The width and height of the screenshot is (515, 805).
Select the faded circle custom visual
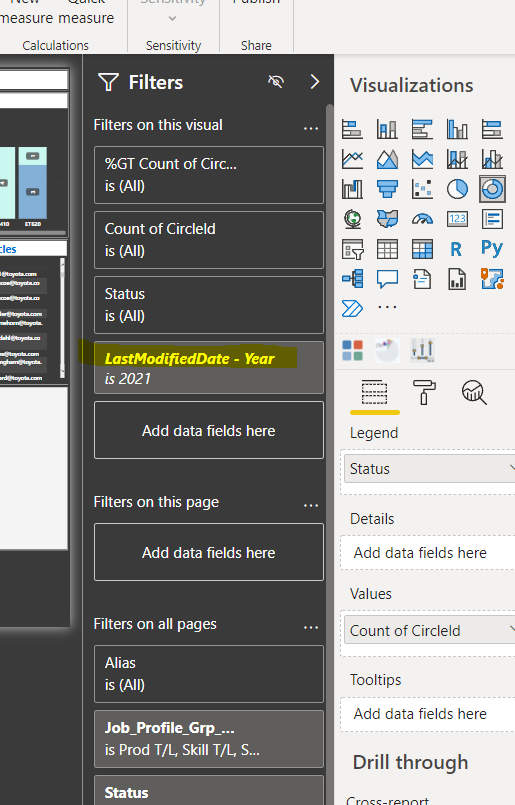pyautogui.click(x=387, y=351)
